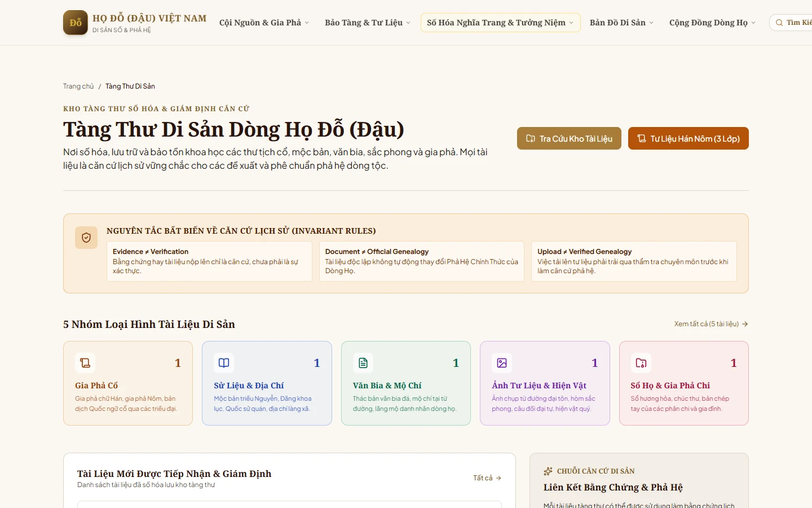
Task: Click the book icon on Sử Liệu & Địa Chí
Action: (x=224, y=363)
